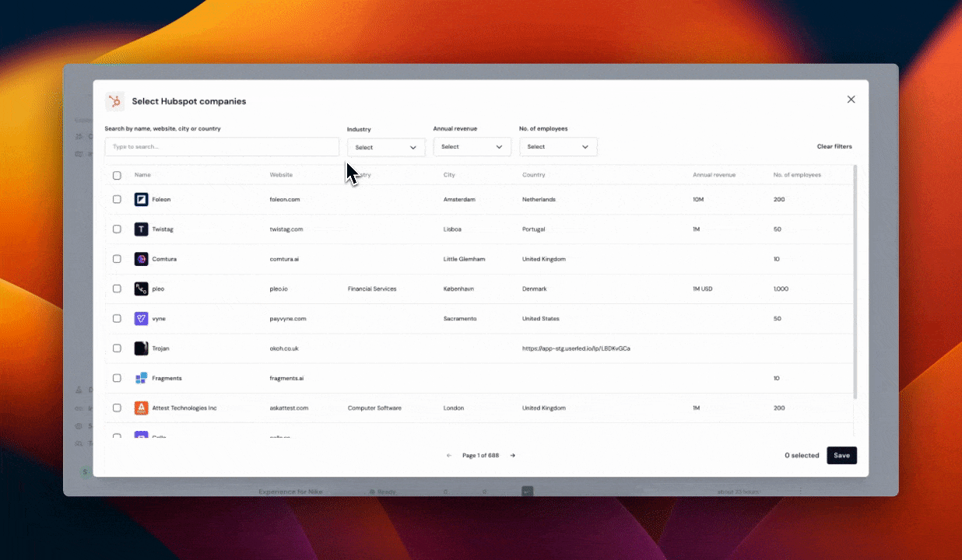Image resolution: width=962 pixels, height=560 pixels.
Task: Go to the next page arrow
Action: pos(513,456)
